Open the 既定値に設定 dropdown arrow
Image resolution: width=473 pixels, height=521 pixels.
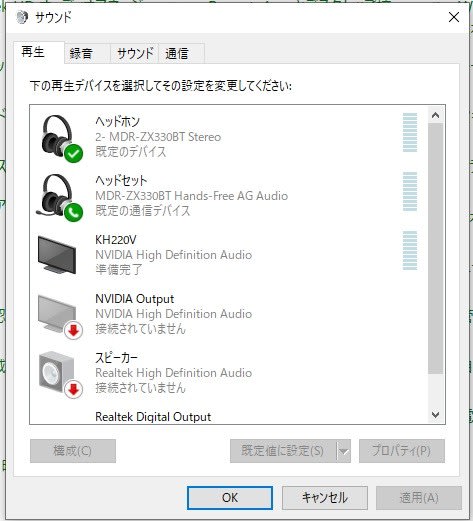pos(344,451)
